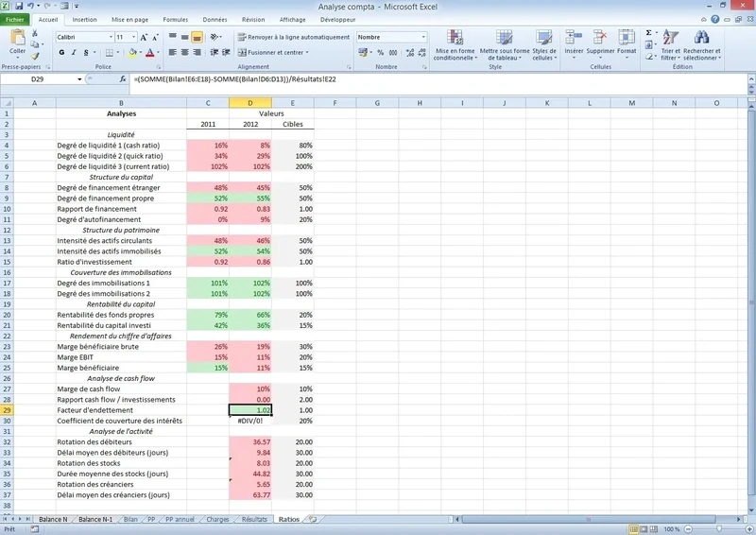Viewport: 756px width, 535px height.
Task: Click the Name Box showing D29
Action: [38, 79]
